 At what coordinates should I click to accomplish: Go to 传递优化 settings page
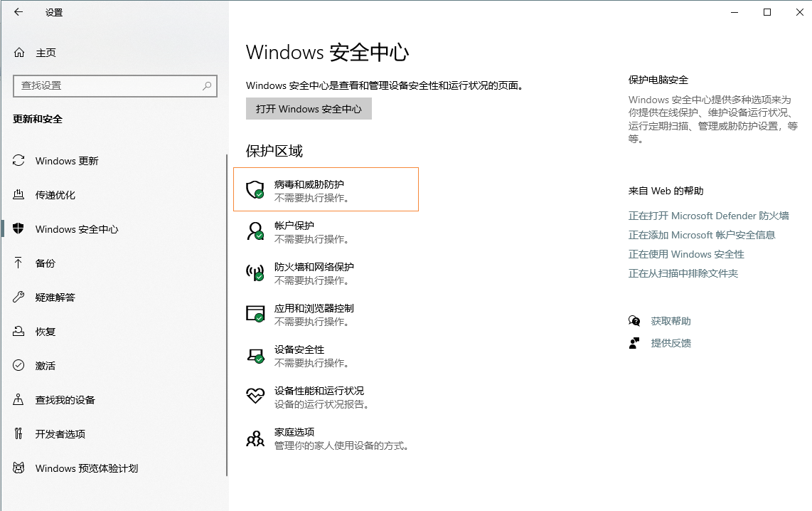[55, 195]
